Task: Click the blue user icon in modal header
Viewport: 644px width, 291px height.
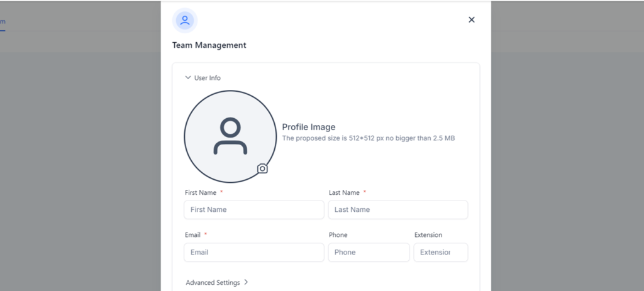Action: pyautogui.click(x=185, y=20)
